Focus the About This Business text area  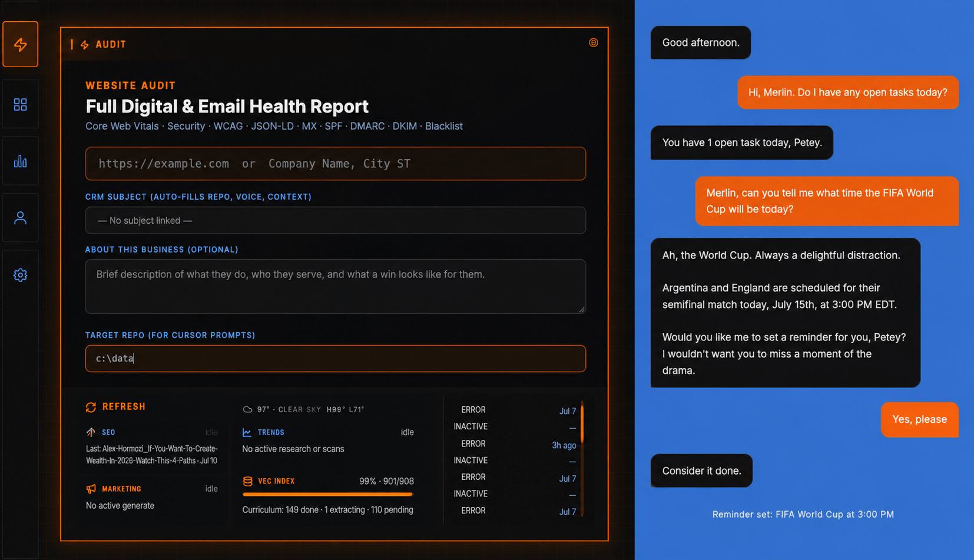click(336, 286)
